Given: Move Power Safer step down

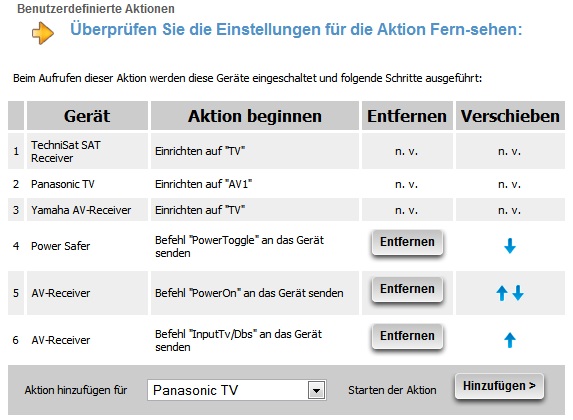Looking at the screenshot, I should coord(510,246).
